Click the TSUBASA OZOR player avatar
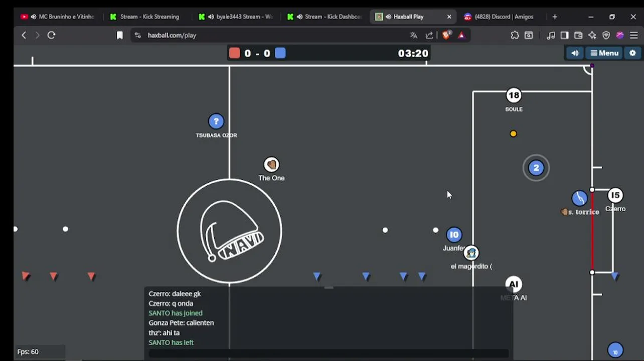The image size is (644, 361). 216,121
